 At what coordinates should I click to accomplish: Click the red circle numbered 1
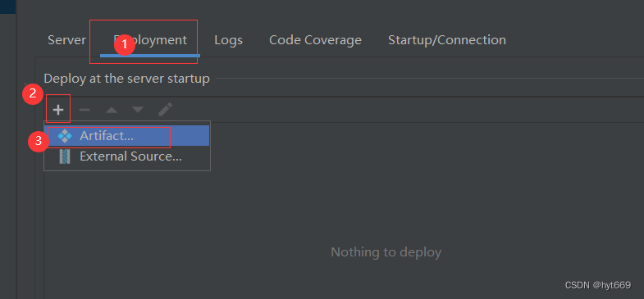pos(125,44)
